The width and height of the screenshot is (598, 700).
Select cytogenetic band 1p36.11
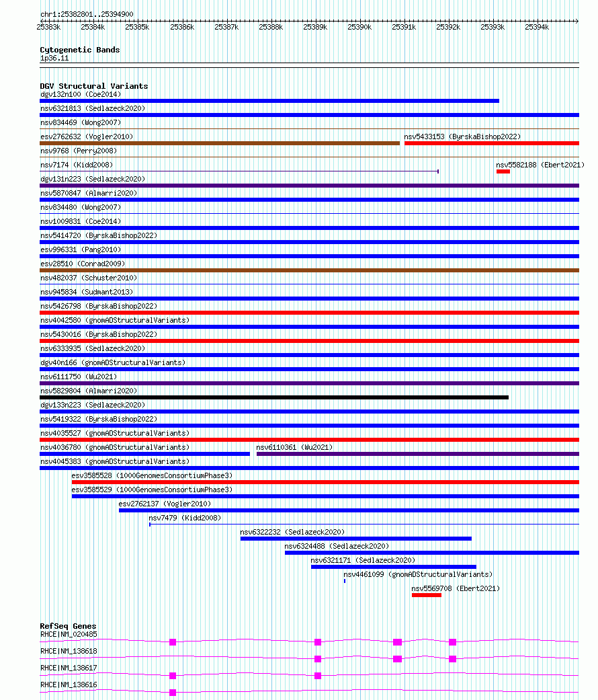54,59
